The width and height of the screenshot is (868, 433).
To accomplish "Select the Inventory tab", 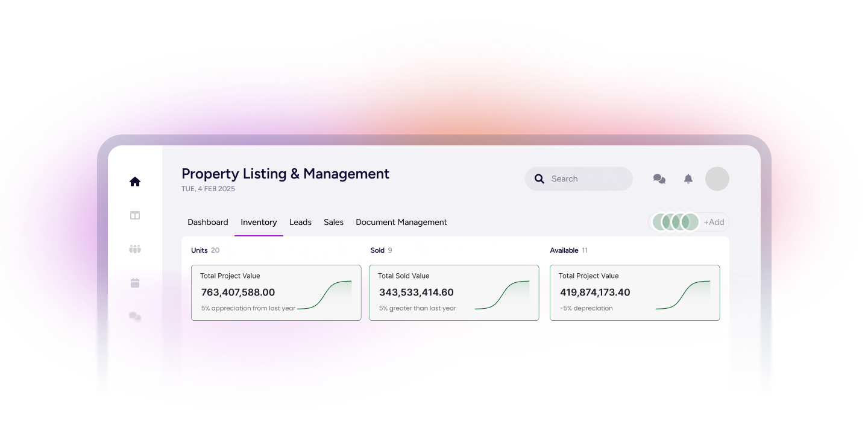I will [x=259, y=222].
